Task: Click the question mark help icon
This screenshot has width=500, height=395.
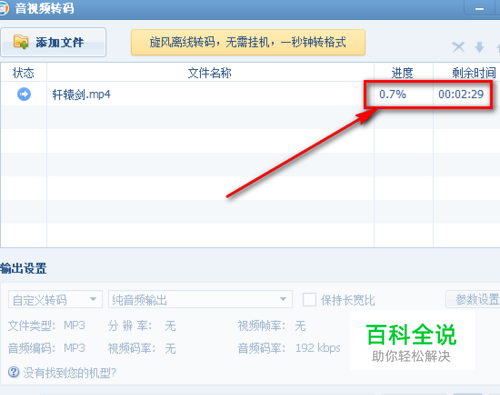Action: (14, 372)
